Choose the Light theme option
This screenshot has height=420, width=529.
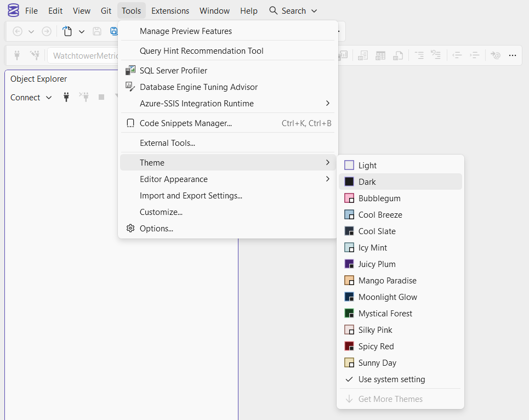pyautogui.click(x=367, y=165)
